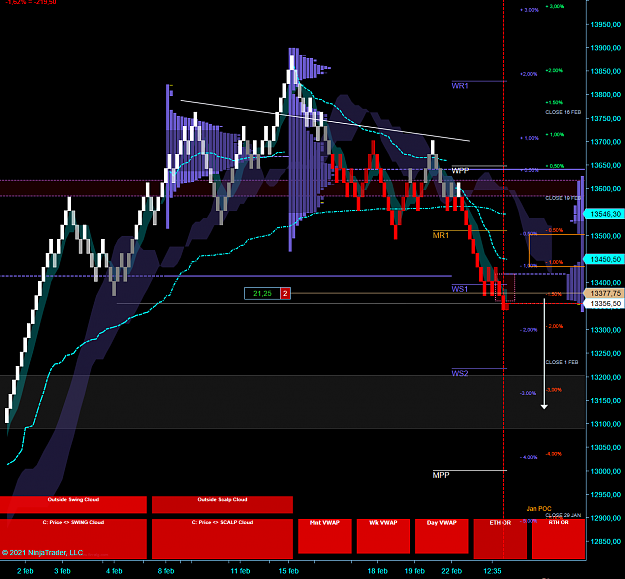Select the WS2 pivot level label
625x579 pixels.
460,373
